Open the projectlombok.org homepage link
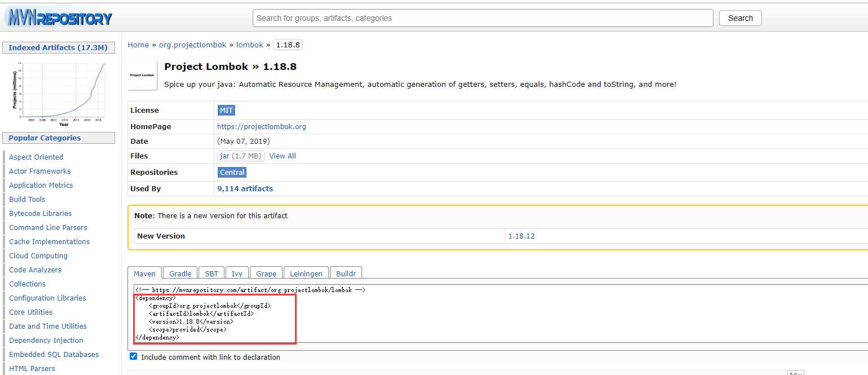Image resolution: width=868 pixels, height=375 pixels. tap(262, 126)
